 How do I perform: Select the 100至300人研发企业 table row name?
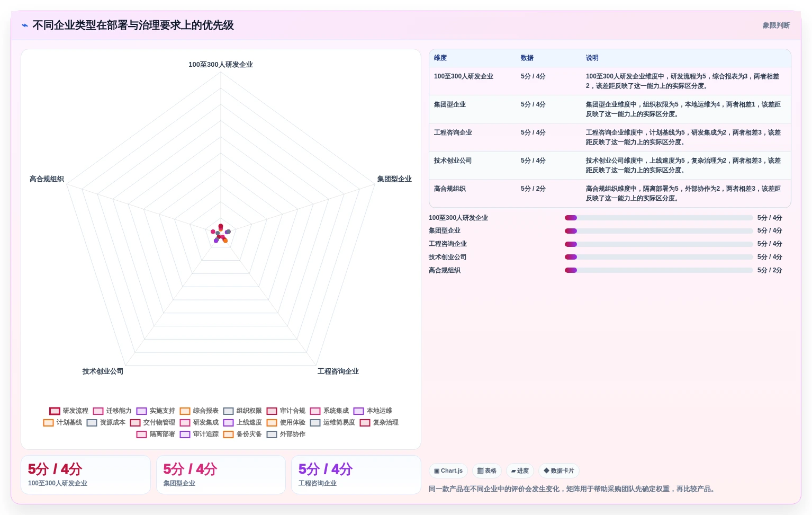464,76
